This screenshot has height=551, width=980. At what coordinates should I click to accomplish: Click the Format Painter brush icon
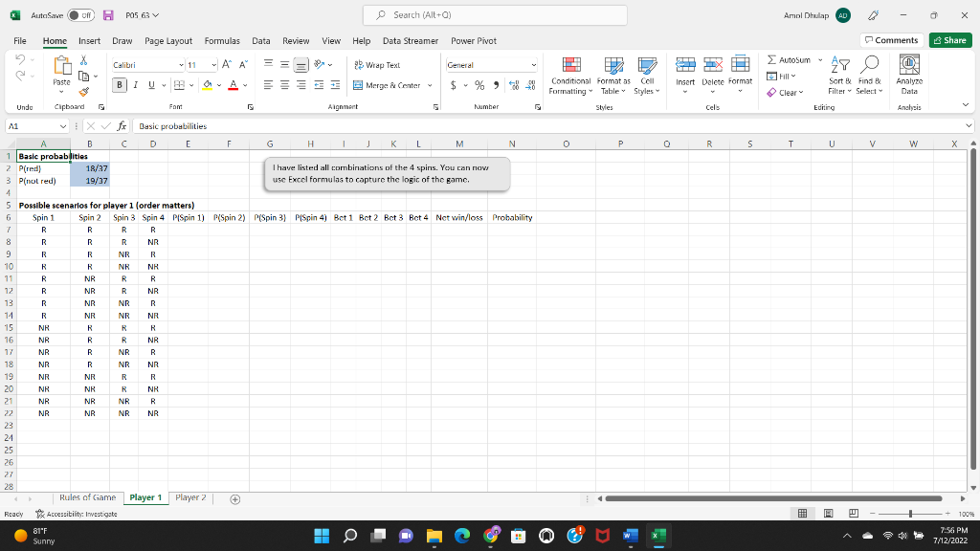[84, 92]
